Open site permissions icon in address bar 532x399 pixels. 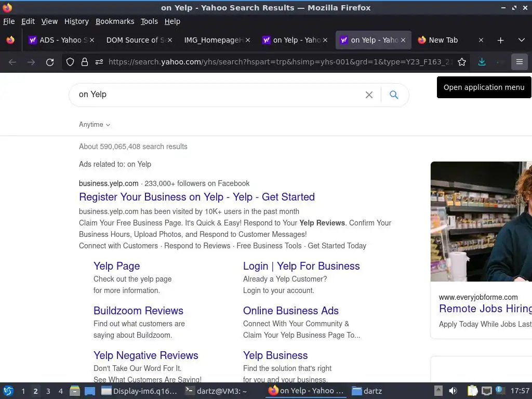pos(99,62)
